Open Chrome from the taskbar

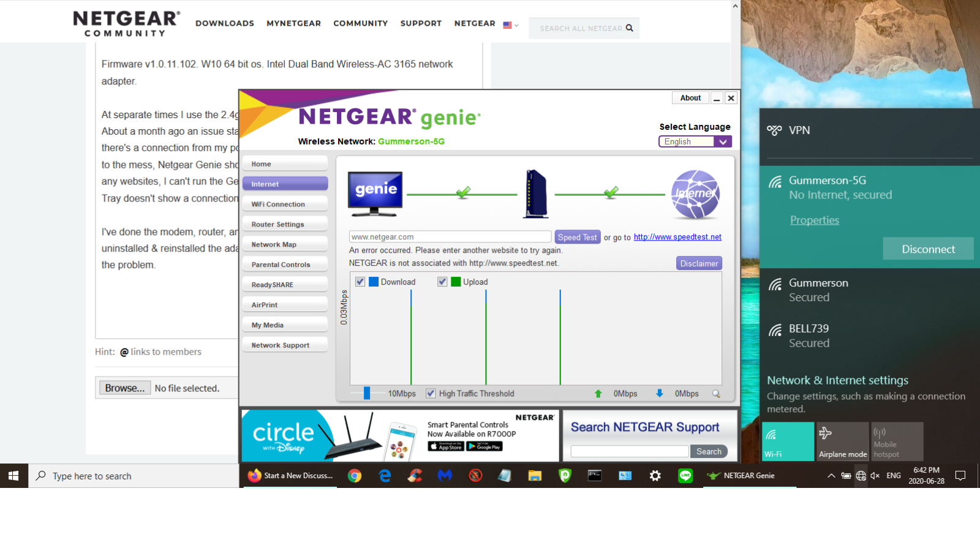coord(355,476)
